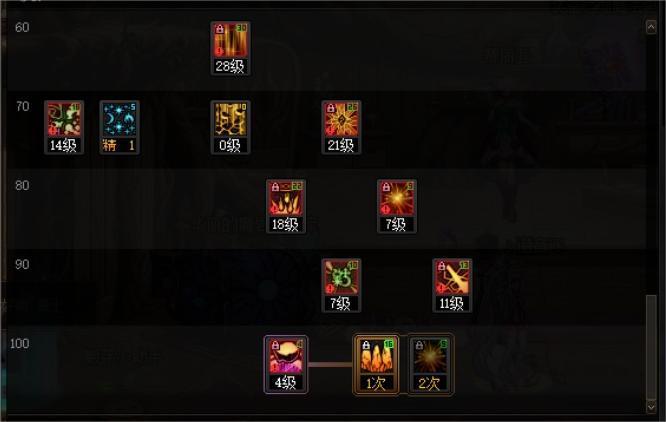The height and width of the screenshot is (422, 666).
Task: Click the empty scrollbar track above the thumb
Action: (651, 165)
